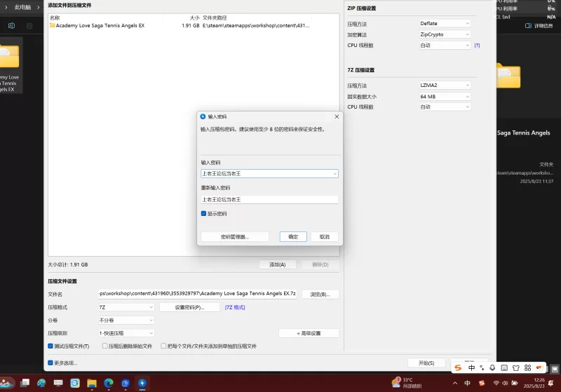
Task: Open the [?] help link for CPU threads
Action: (477, 46)
